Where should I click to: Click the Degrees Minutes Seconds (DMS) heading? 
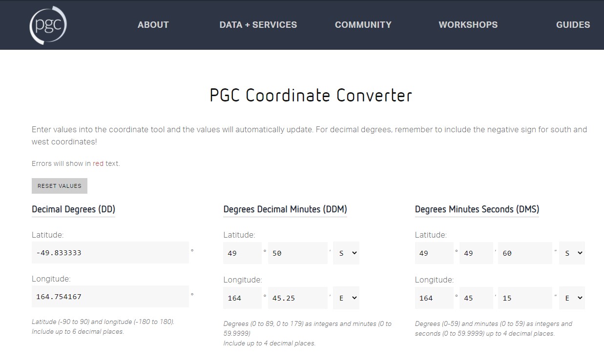tap(477, 209)
